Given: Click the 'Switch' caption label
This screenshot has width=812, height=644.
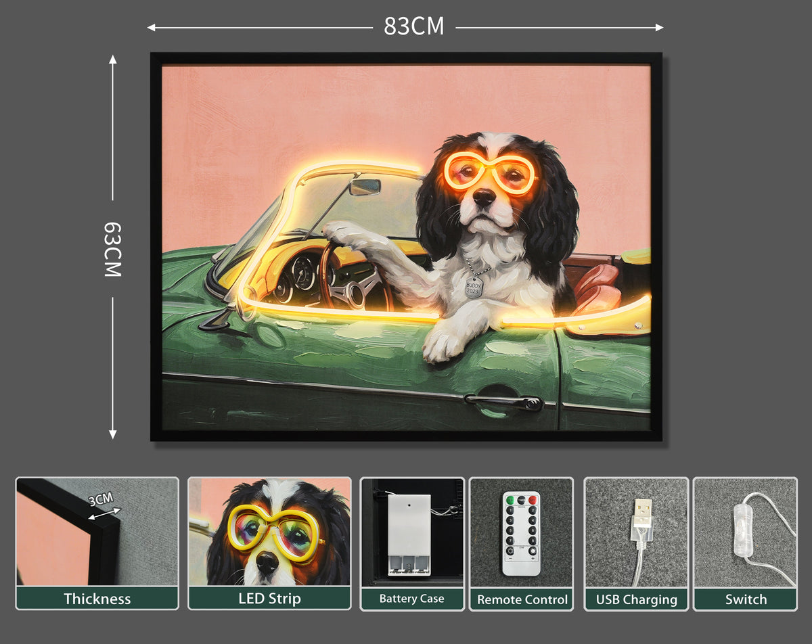Looking at the screenshot, I should coord(746,599).
